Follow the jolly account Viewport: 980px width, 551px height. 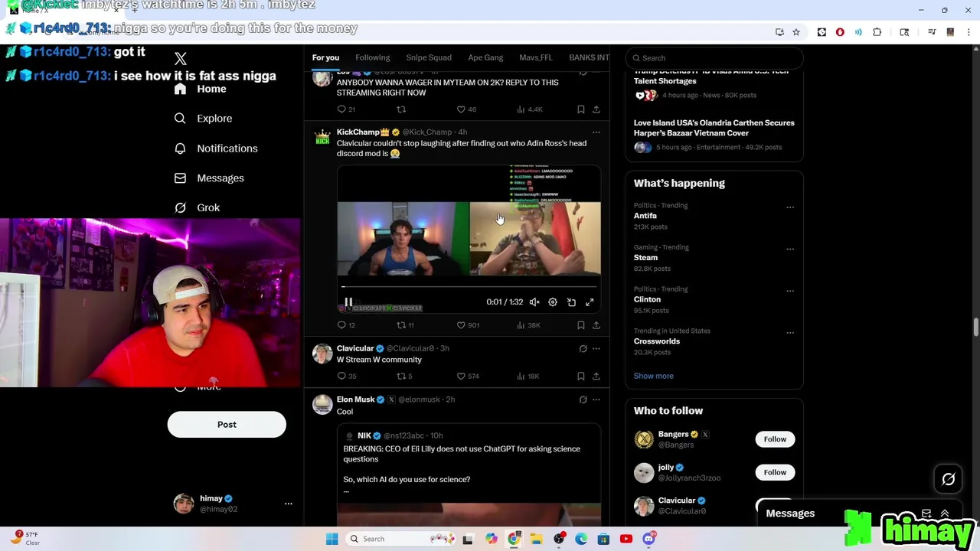[x=775, y=472]
